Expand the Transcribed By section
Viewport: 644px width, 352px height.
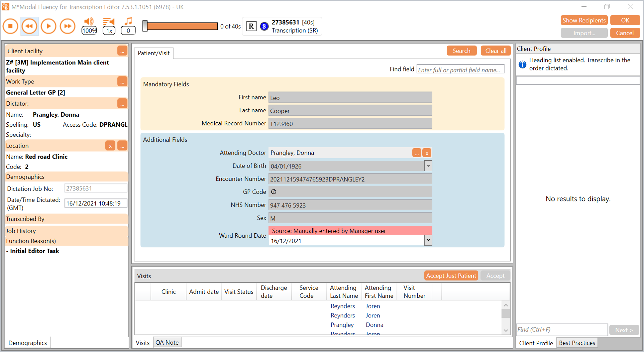[66, 219]
